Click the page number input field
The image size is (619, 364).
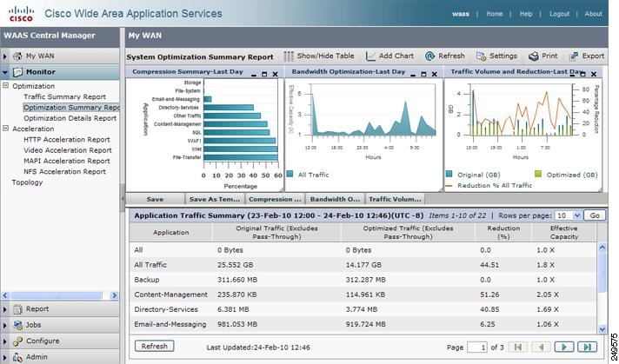coord(477,347)
